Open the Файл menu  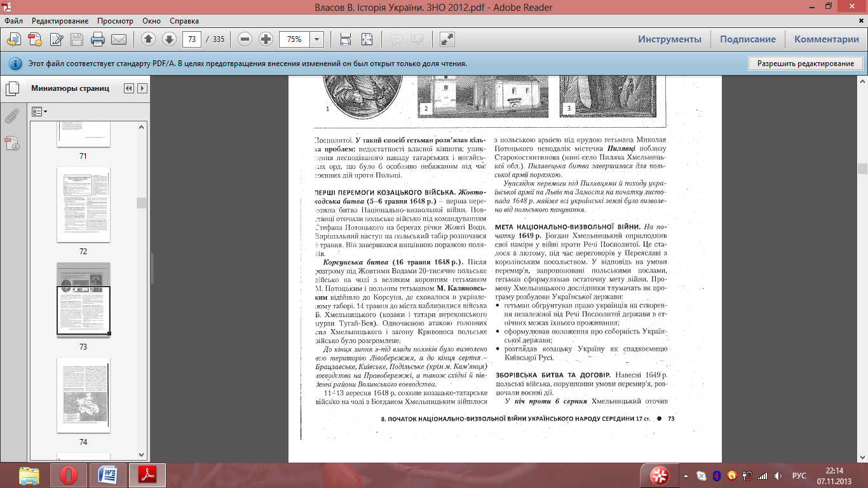(13, 21)
